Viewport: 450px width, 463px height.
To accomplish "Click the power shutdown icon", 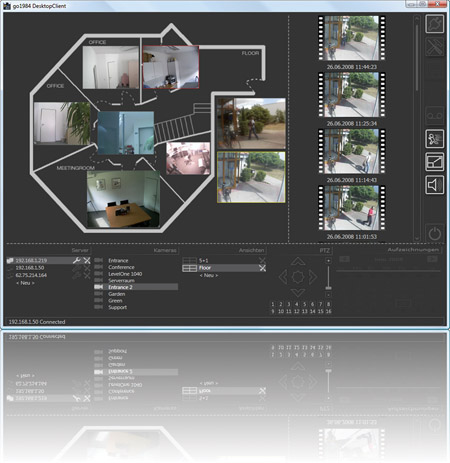I will point(435,233).
